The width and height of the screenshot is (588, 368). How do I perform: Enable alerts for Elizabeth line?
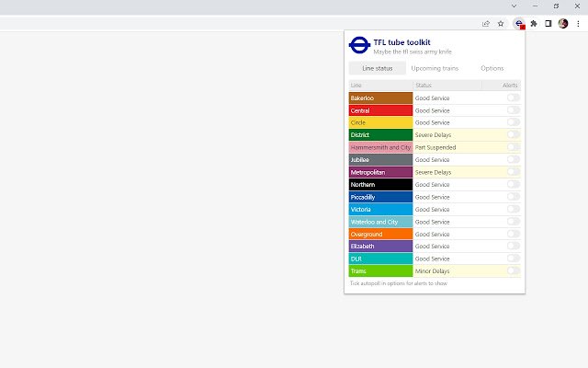click(x=514, y=246)
